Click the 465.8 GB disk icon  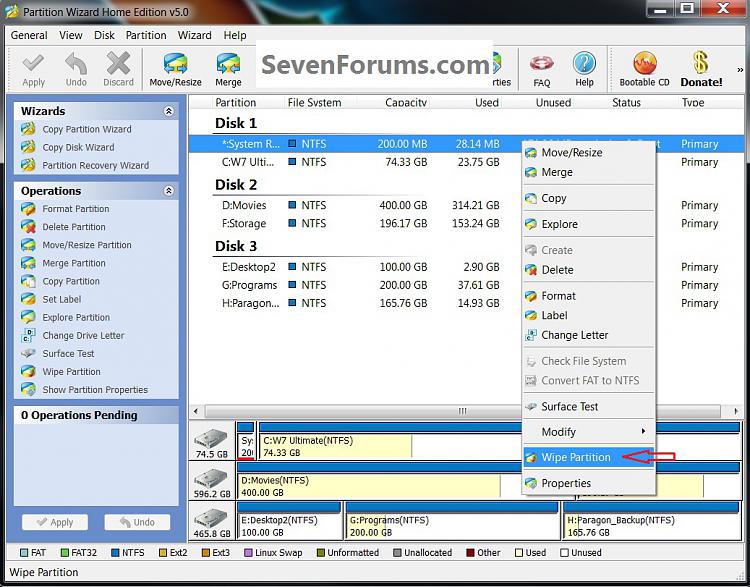(211, 518)
